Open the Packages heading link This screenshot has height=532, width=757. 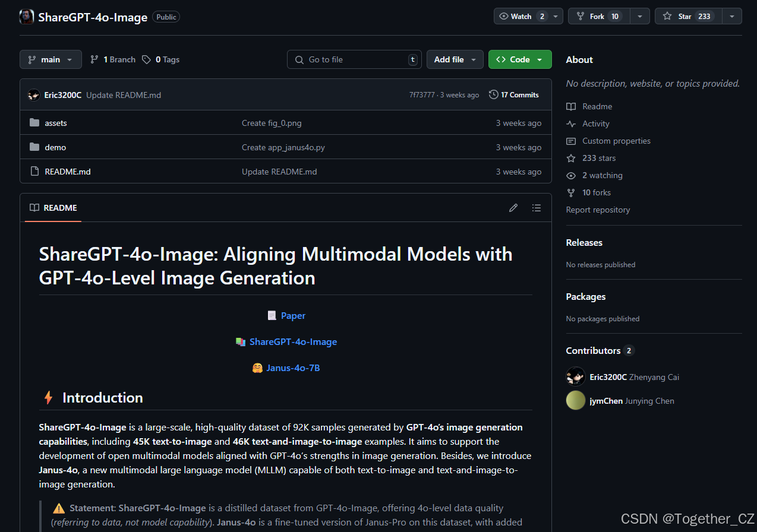tap(586, 296)
